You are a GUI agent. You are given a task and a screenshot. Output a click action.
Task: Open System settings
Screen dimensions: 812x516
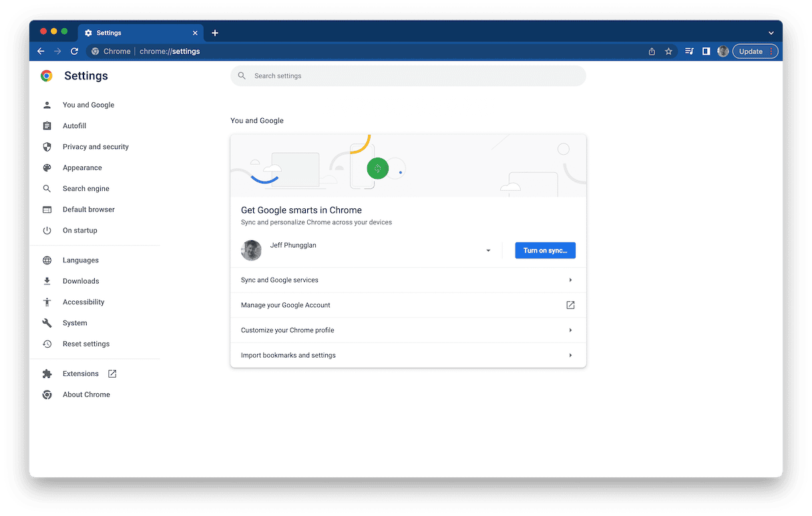pyautogui.click(x=75, y=323)
